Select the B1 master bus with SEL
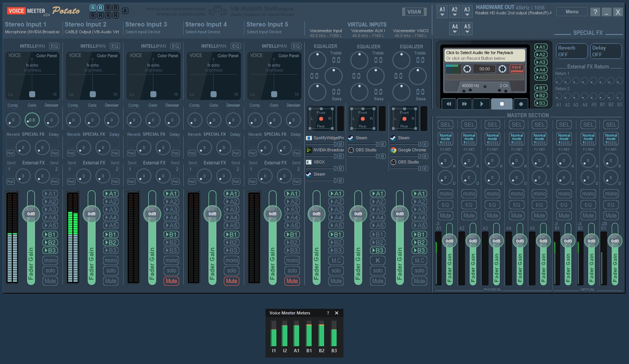Viewport: 629px width, 364px height. 564,124
